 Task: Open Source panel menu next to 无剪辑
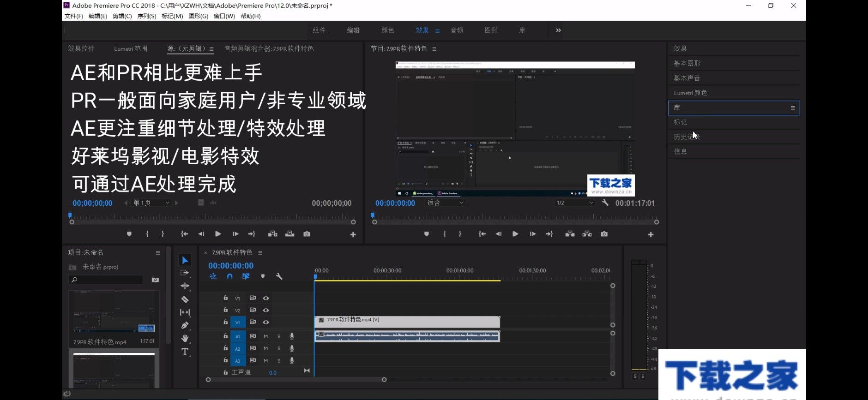(211, 49)
